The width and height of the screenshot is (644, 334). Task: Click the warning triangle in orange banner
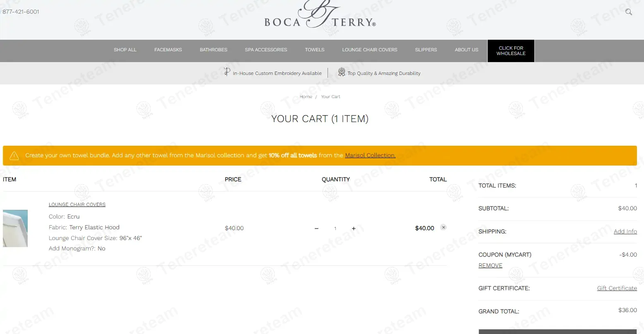(14, 156)
